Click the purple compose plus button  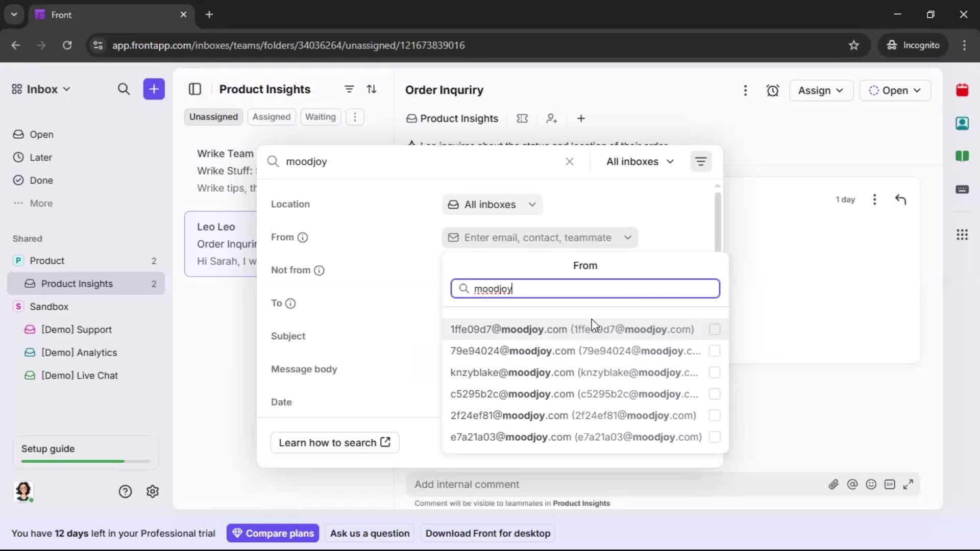click(x=154, y=89)
